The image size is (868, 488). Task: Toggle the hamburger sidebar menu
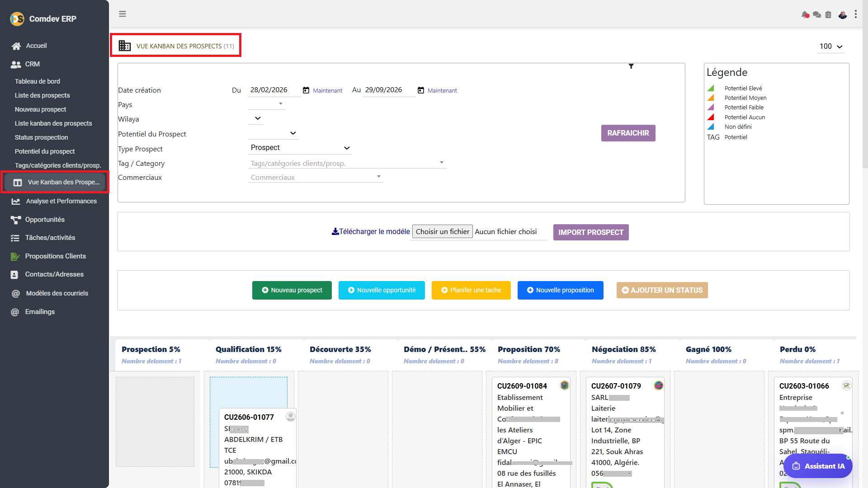[x=122, y=14]
